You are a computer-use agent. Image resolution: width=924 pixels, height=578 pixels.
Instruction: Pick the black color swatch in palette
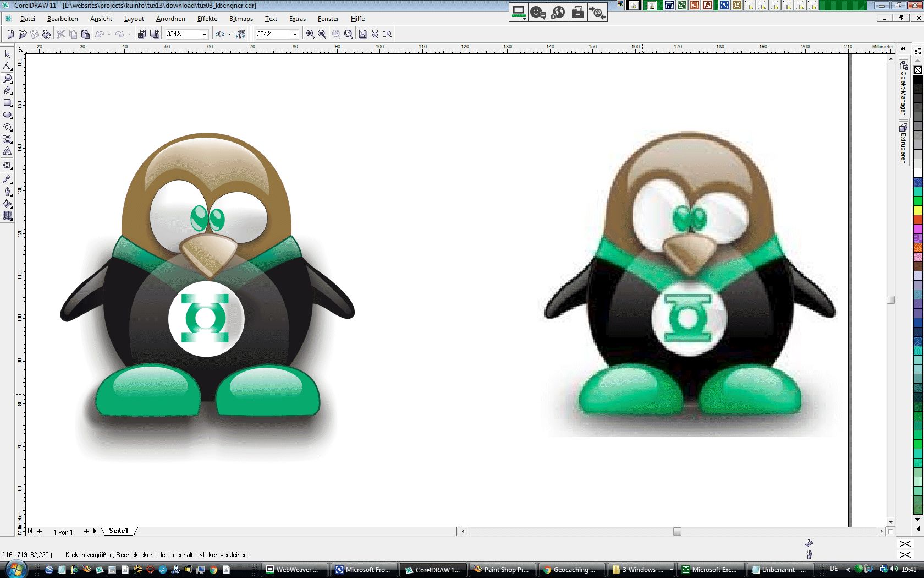(918, 80)
